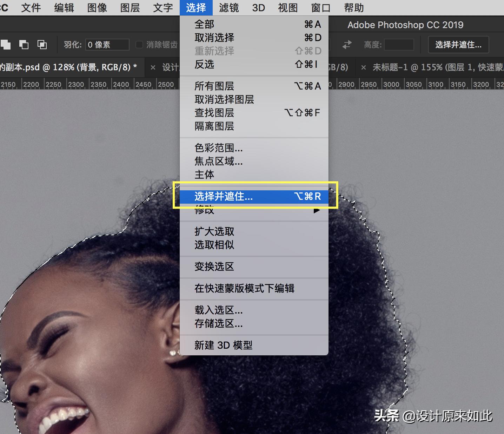The height and width of the screenshot is (434, 504).
Task: Click inside the 羽化 feather value field
Action: tap(107, 45)
